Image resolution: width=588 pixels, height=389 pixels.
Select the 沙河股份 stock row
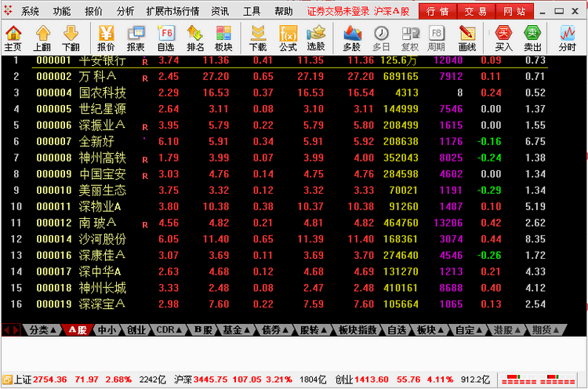[274, 239]
